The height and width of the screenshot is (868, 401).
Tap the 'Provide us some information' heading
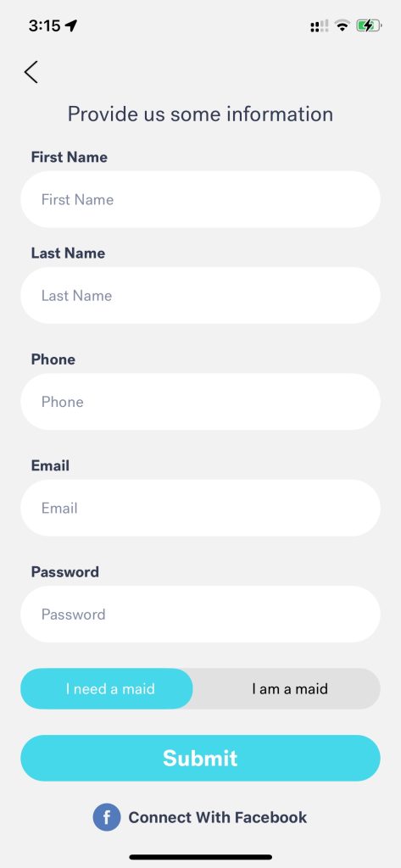[200, 114]
